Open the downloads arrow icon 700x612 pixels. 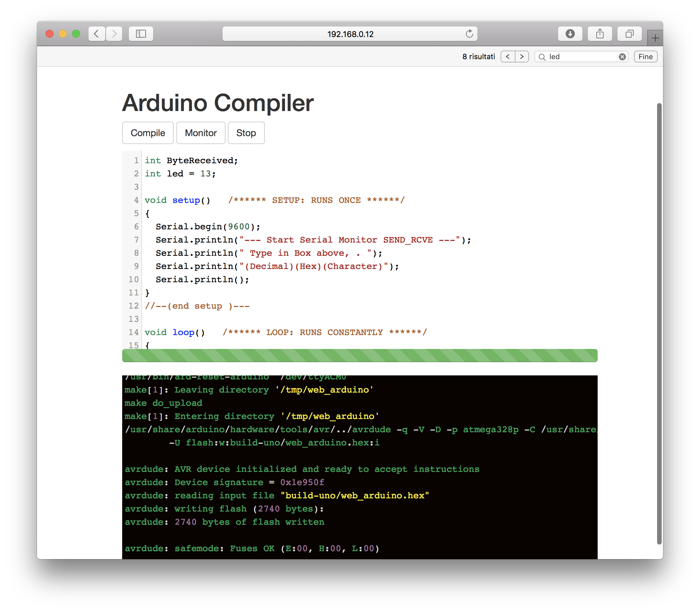coord(570,34)
